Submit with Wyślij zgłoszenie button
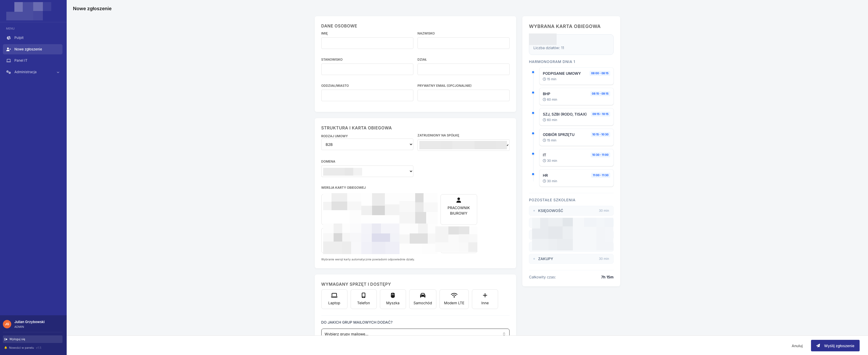Screen dimensions: 868x355 point(835,346)
